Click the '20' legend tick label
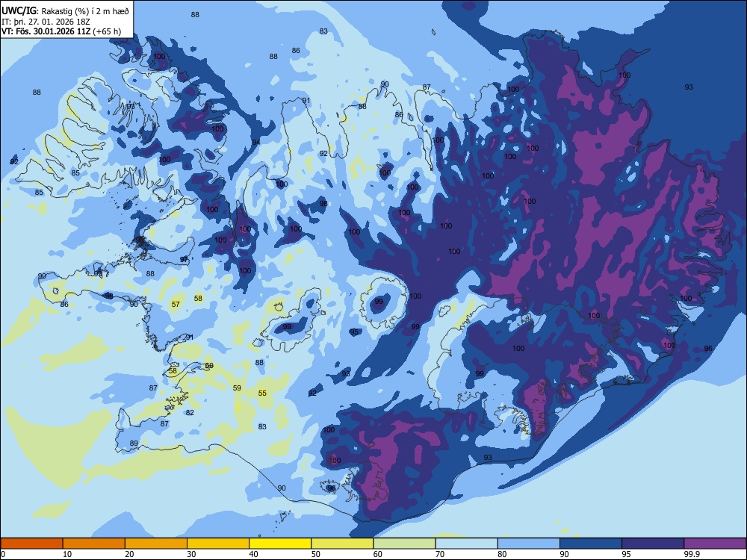 pyautogui.click(x=129, y=554)
